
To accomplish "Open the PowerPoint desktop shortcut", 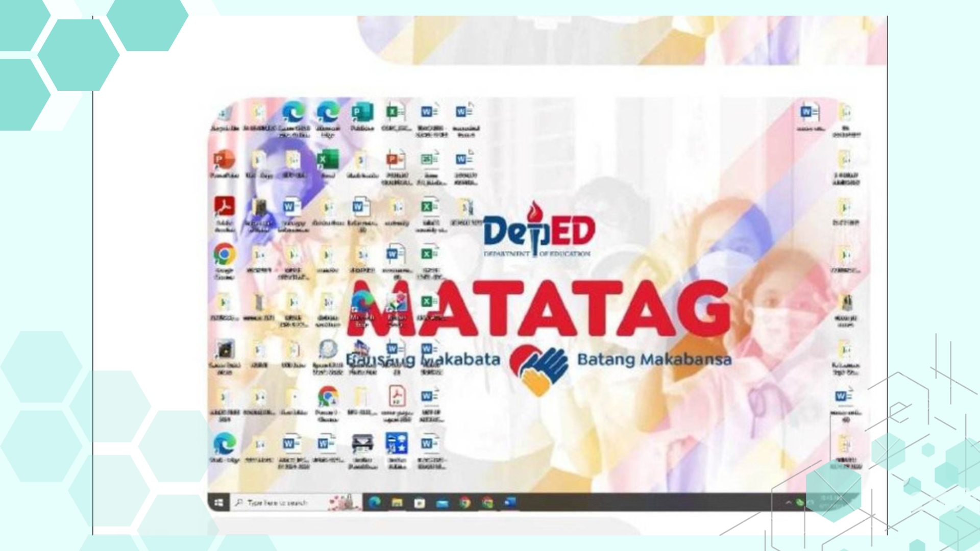I will pos(224,160).
